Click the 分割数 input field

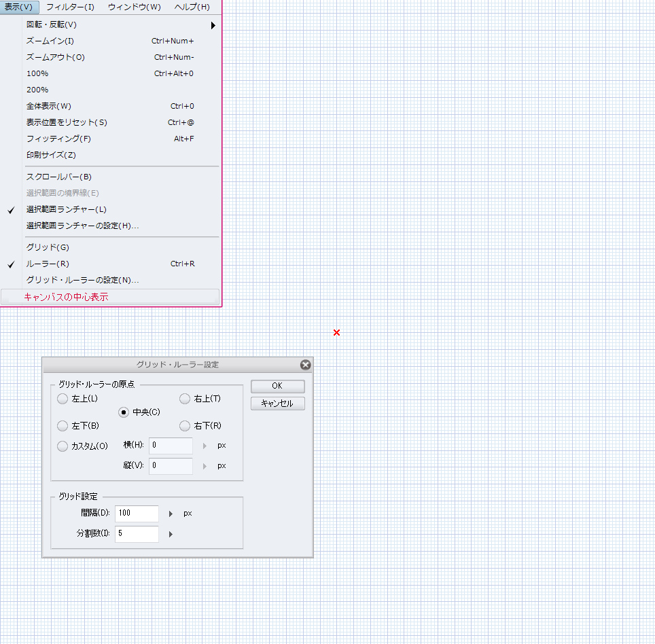[x=137, y=534]
